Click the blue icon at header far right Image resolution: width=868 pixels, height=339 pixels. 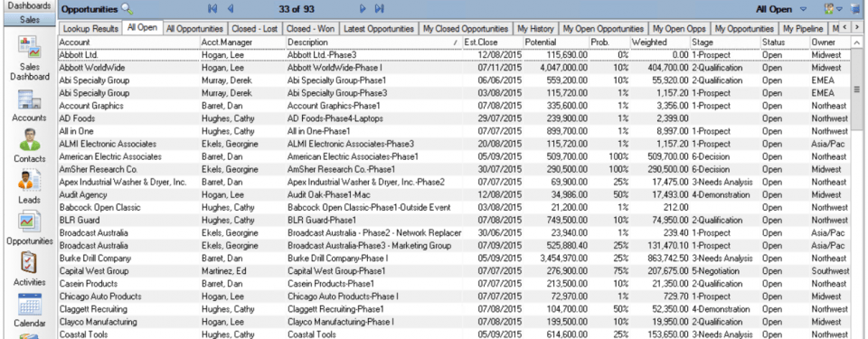tap(854, 9)
